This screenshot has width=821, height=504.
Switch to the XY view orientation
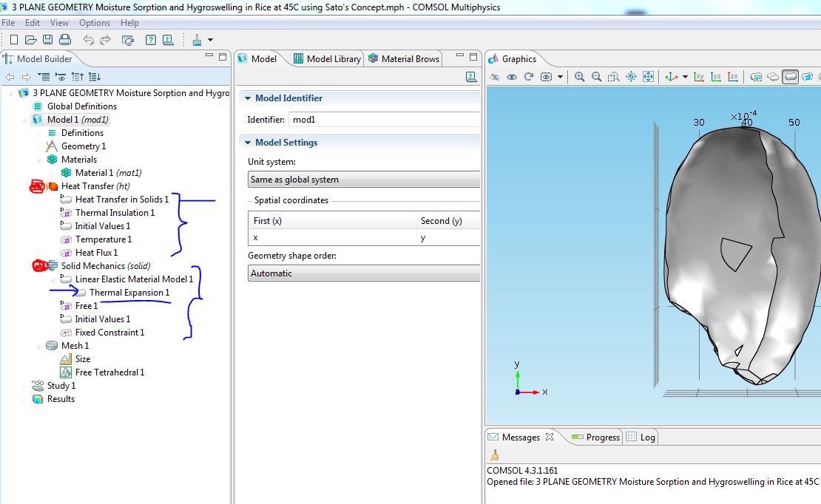[699, 77]
